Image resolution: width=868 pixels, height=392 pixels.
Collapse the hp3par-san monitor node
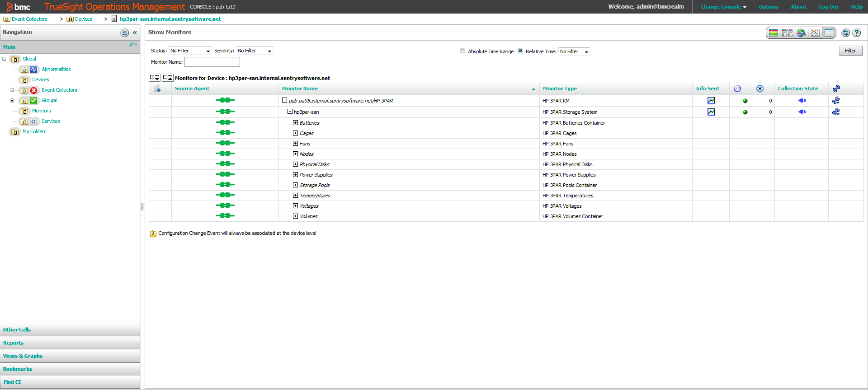(x=290, y=112)
